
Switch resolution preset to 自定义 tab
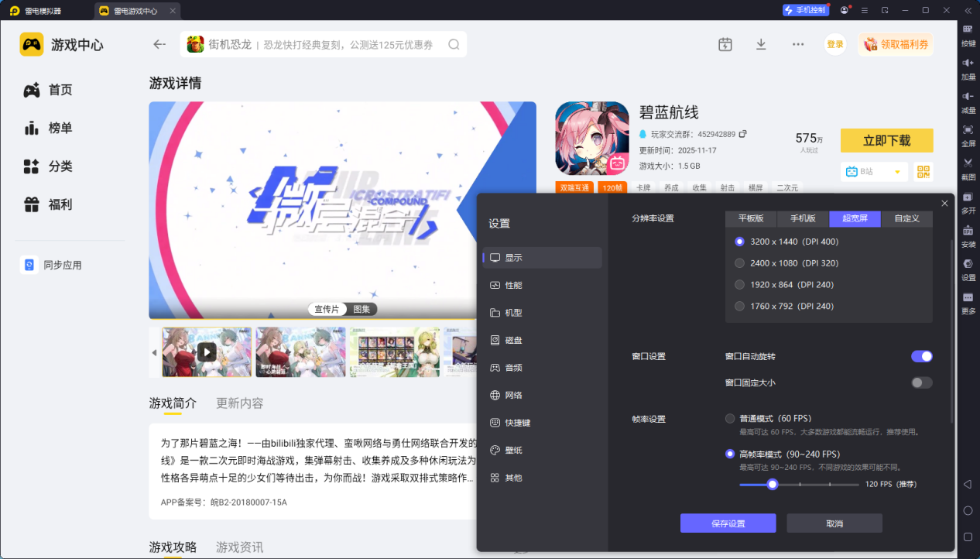pyautogui.click(x=906, y=218)
